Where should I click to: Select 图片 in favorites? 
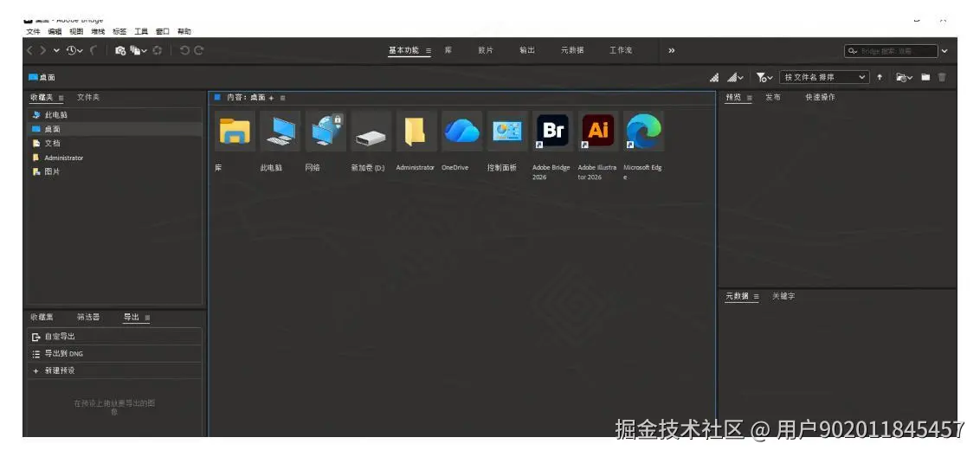coord(116,171)
